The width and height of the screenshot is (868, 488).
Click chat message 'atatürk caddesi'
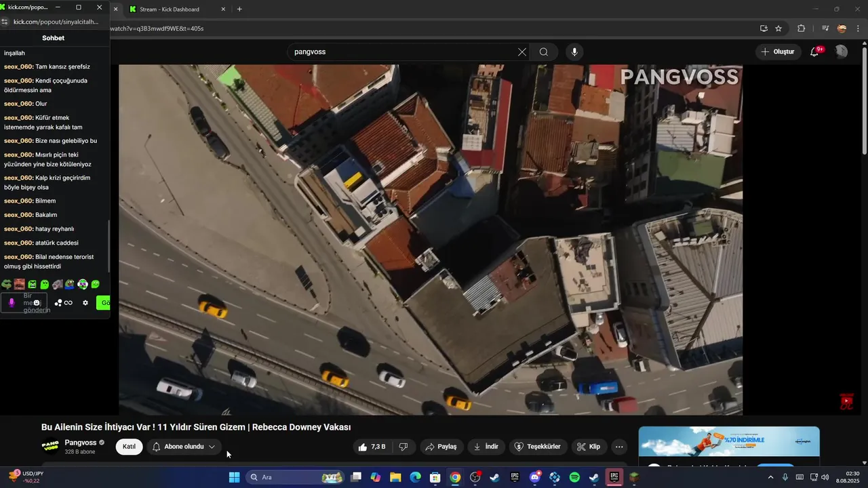coord(57,243)
